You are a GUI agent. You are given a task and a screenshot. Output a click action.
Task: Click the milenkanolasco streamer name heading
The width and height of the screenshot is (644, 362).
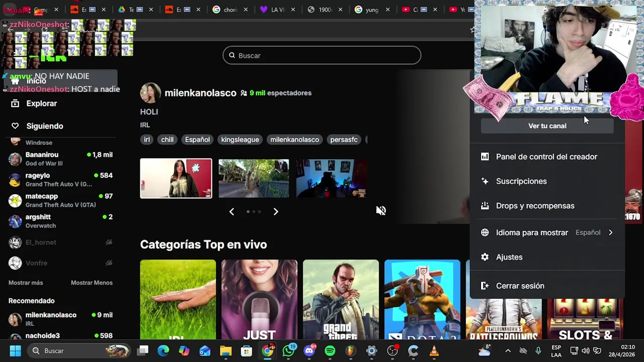[x=200, y=93]
